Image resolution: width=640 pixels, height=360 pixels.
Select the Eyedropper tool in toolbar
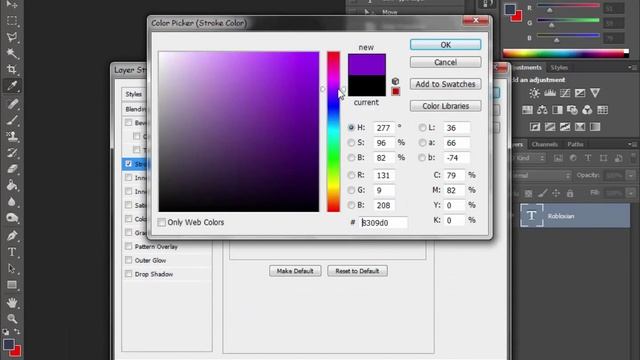click(12, 86)
